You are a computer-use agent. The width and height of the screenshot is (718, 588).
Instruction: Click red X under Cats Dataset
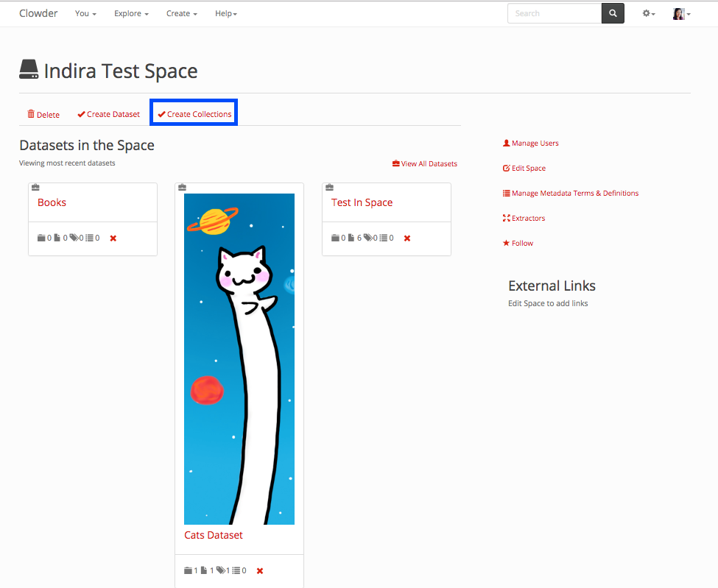260,571
